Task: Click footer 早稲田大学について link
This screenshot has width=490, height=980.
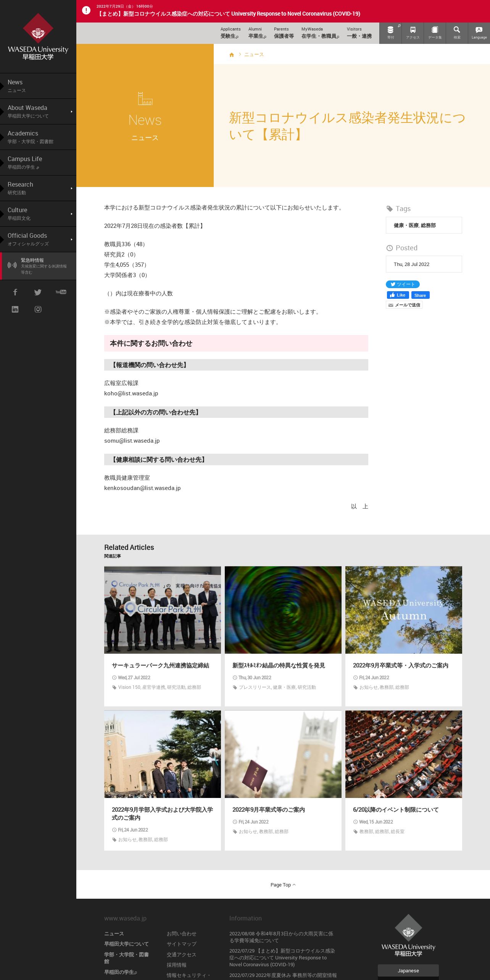Action: point(126,944)
